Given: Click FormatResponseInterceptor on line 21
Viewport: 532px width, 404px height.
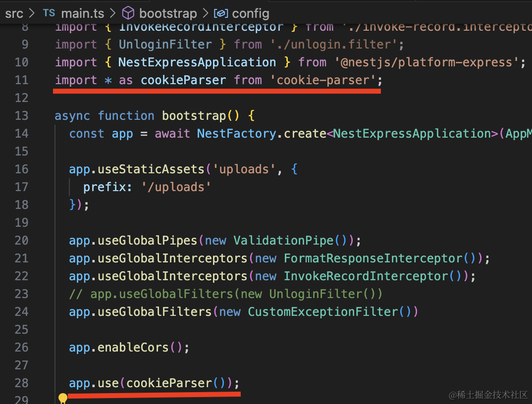Looking at the screenshot, I should (373, 258).
